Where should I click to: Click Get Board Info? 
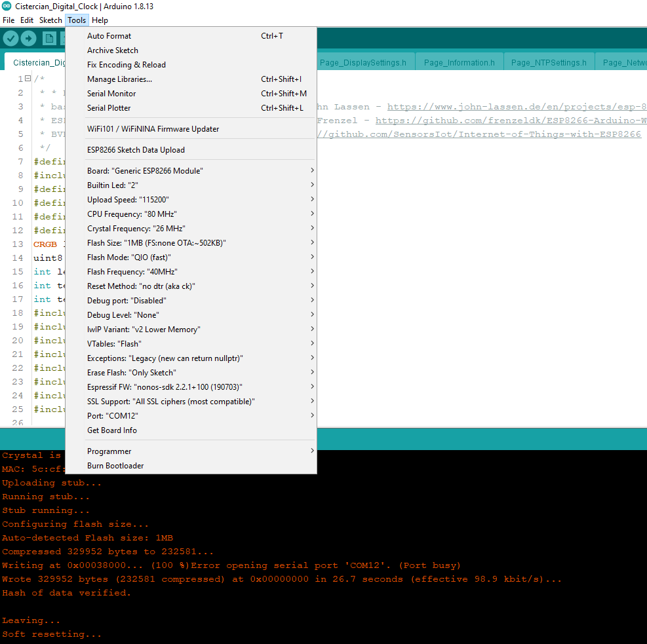(191, 430)
